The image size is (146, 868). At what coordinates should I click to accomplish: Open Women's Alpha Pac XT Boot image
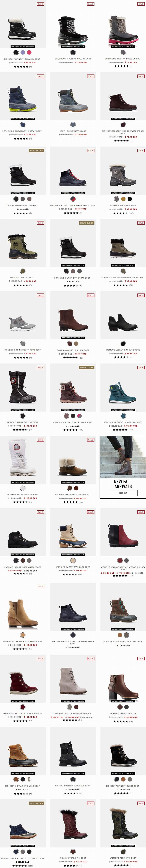[x=23, y=387]
